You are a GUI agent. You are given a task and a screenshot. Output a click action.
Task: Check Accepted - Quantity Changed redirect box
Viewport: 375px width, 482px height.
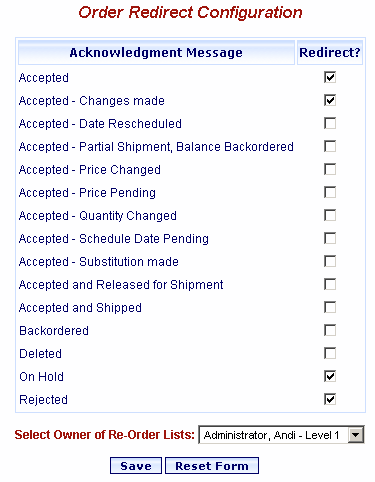coord(330,215)
